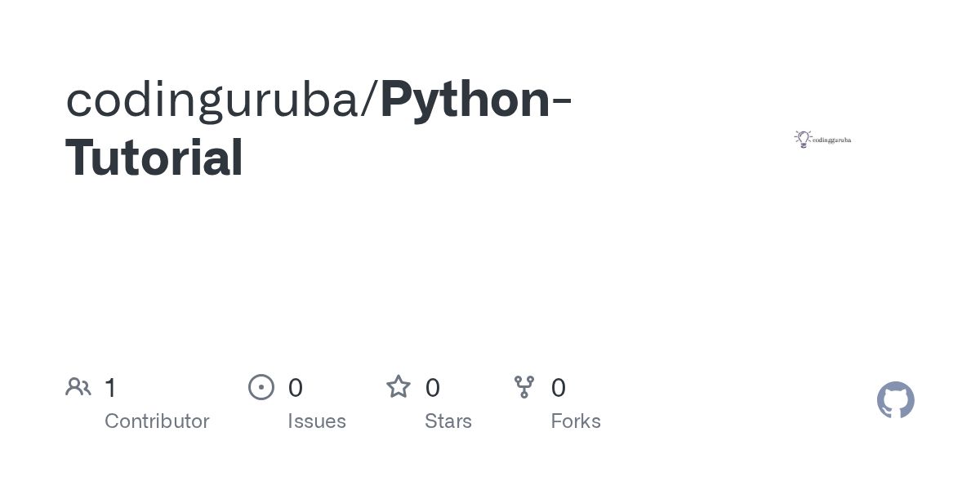Viewport: 980px width, 490px height.
Task: Click the contributors people icon
Action: 78,387
